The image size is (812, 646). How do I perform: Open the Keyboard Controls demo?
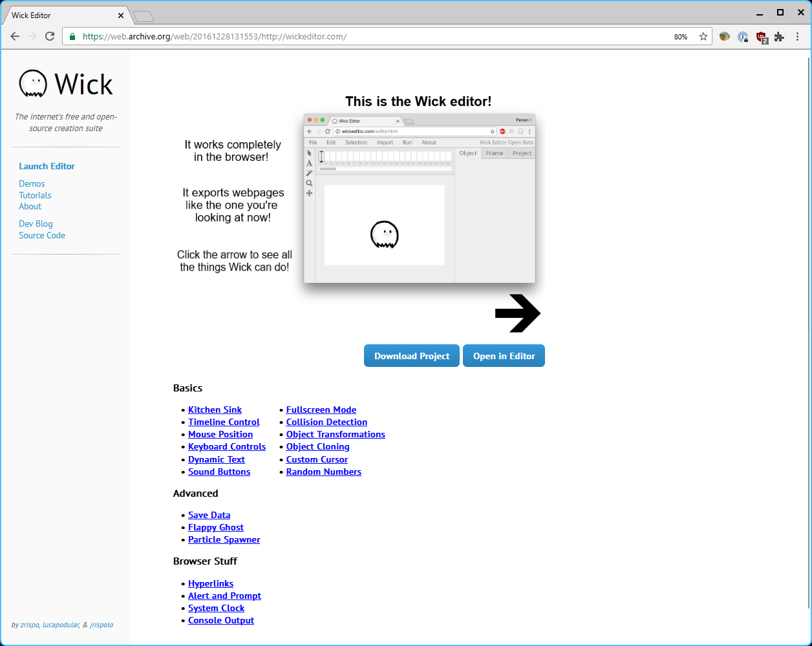[227, 446]
